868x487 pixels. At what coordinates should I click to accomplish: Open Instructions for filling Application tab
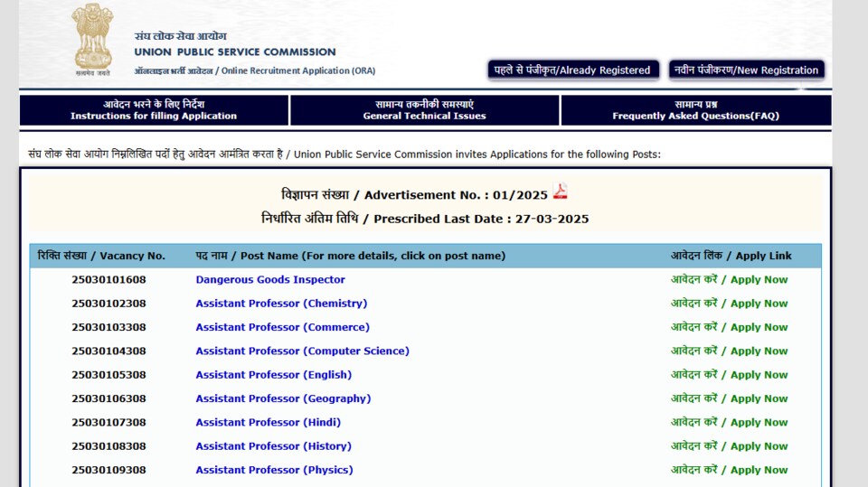click(154, 110)
